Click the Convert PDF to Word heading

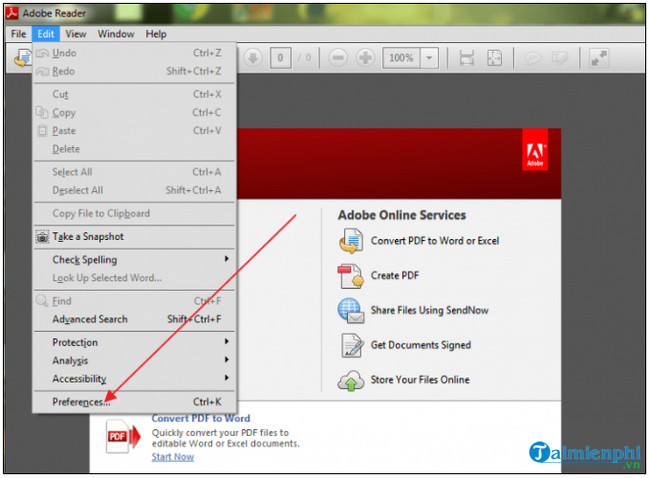201,418
